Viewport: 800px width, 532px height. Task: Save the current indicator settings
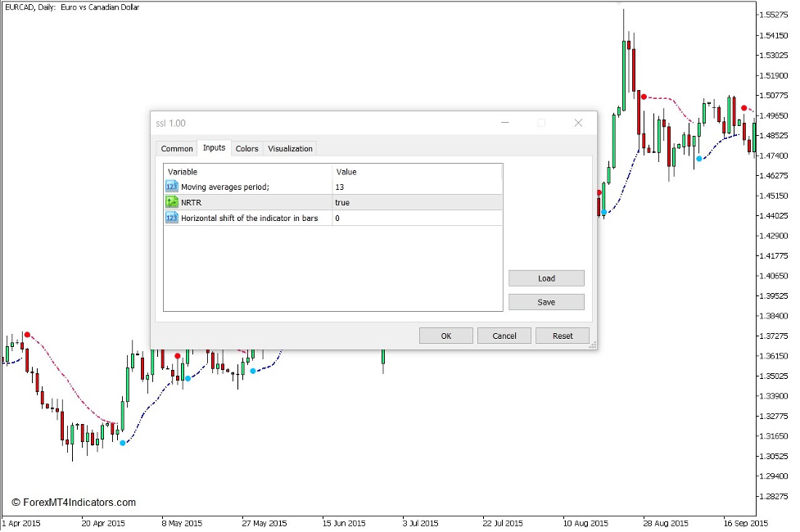coord(545,302)
